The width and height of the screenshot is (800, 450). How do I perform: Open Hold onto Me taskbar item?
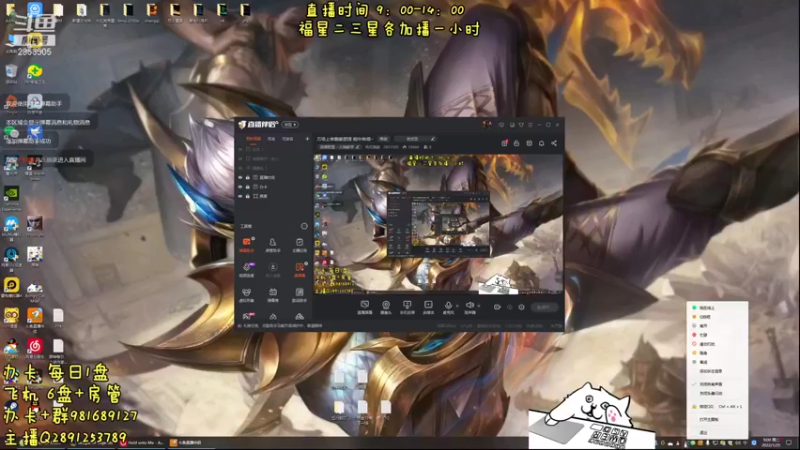(142, 443)
